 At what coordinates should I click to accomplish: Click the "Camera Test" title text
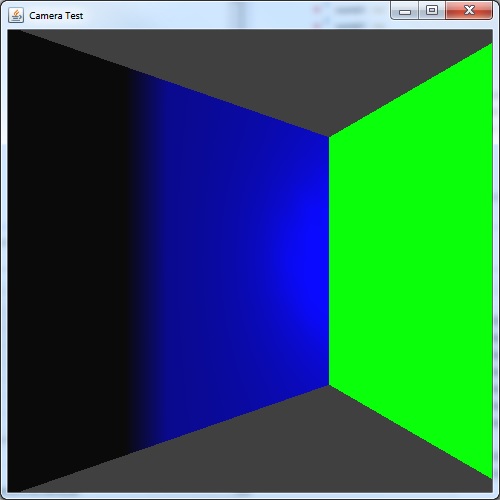pos(56,16)
